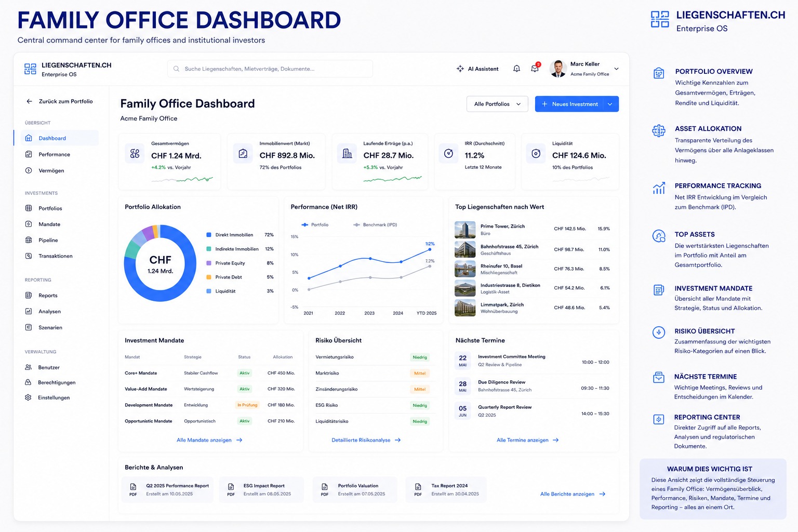Focus the Suche Liegenschaften search field

[270, 69]
